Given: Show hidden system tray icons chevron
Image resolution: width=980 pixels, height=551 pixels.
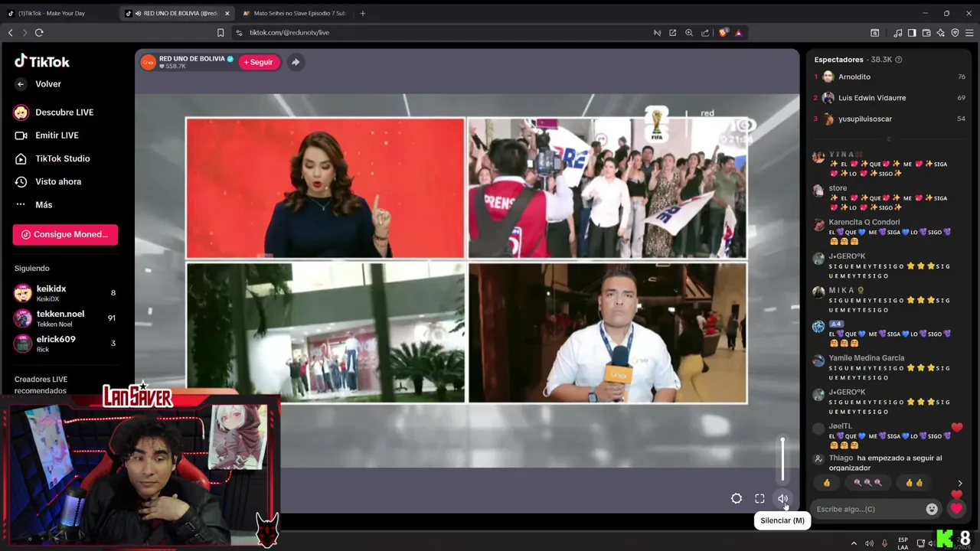Looking at the screenshot, I should 854,543.
